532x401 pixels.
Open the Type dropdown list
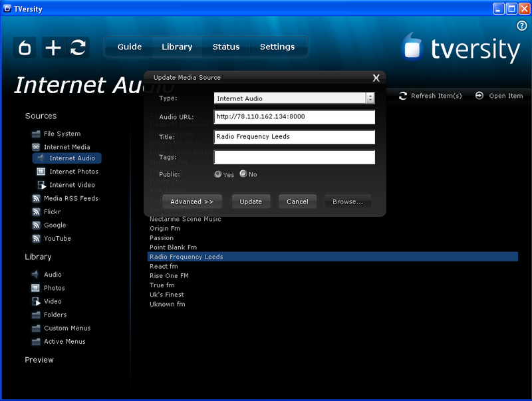pyautogui.click(x=370, y=98)
